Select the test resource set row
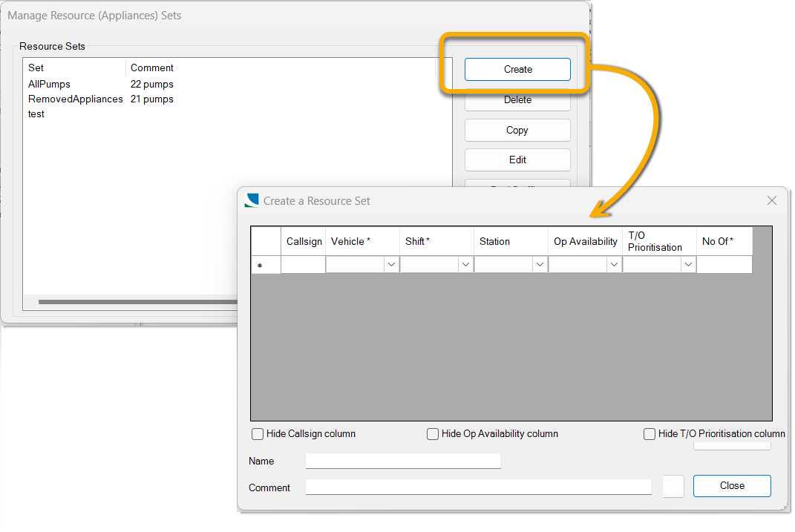This screenshot has width=795, height=532. click(36, 114)
